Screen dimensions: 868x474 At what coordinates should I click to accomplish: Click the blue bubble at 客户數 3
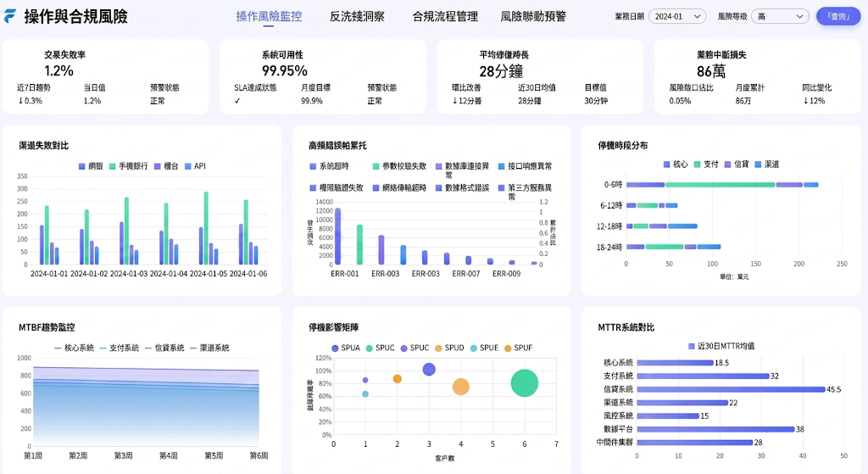click(429, 370)
